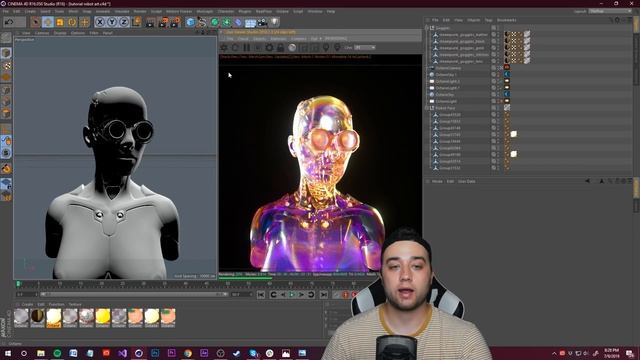
Task: Click Live Viewer settings gear icon
Action: click(x=269, y=48)
